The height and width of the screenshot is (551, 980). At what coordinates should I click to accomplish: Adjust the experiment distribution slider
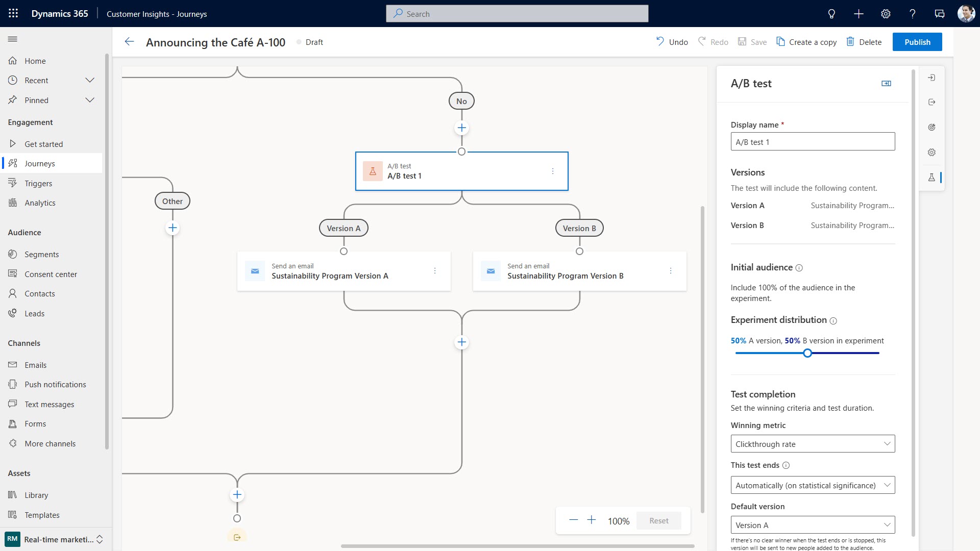[x=806, y=353]
